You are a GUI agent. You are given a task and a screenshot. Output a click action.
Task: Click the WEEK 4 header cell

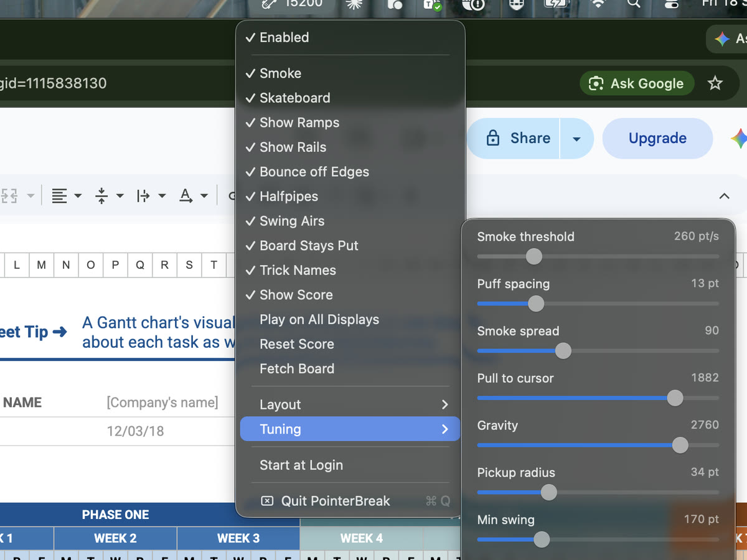pos(362,538)
